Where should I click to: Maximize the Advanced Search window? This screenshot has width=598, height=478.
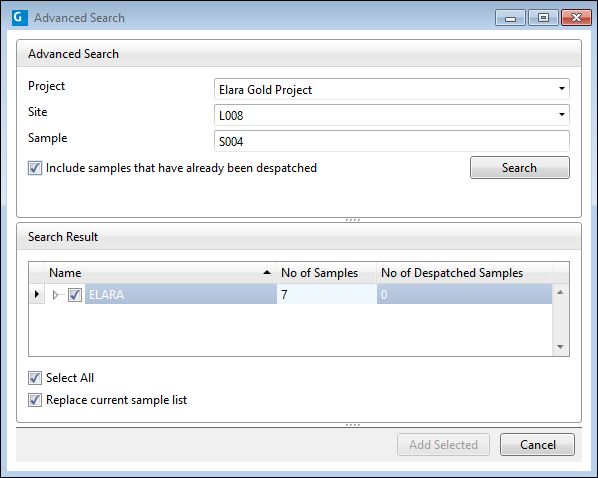543,18
